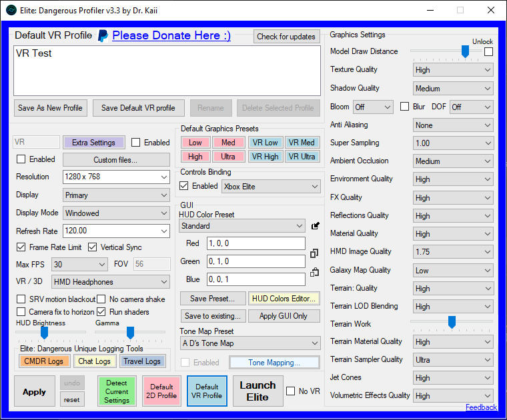Screen dimensions: 507x420
Task: Open the Xbox Elite controls binding dropdown
Action: (x=271, y=187)
